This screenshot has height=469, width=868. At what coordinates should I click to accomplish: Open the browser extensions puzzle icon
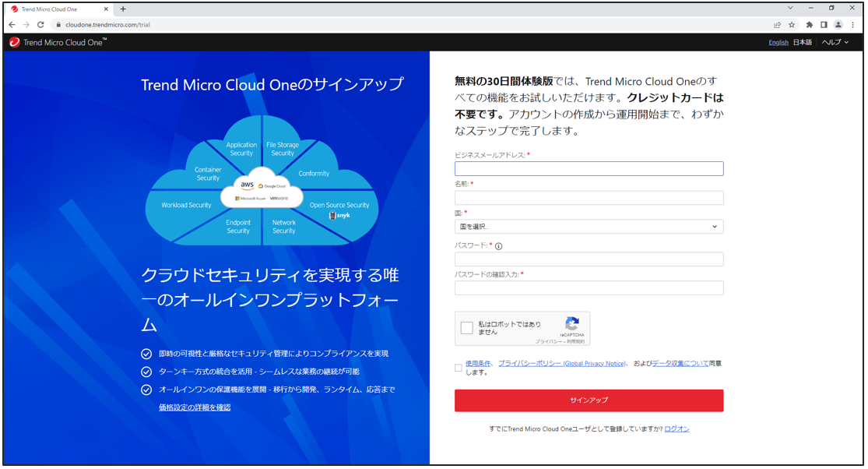click(809, 25)
